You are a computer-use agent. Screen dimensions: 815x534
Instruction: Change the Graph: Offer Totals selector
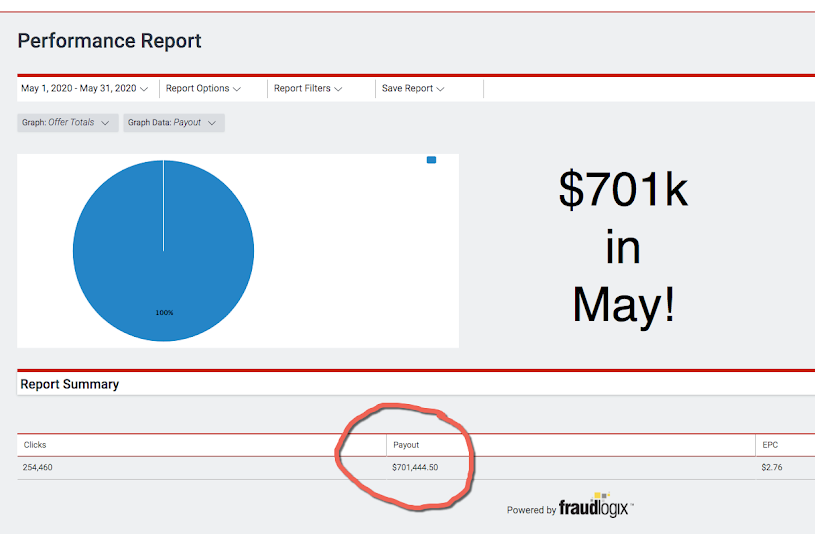68,123
